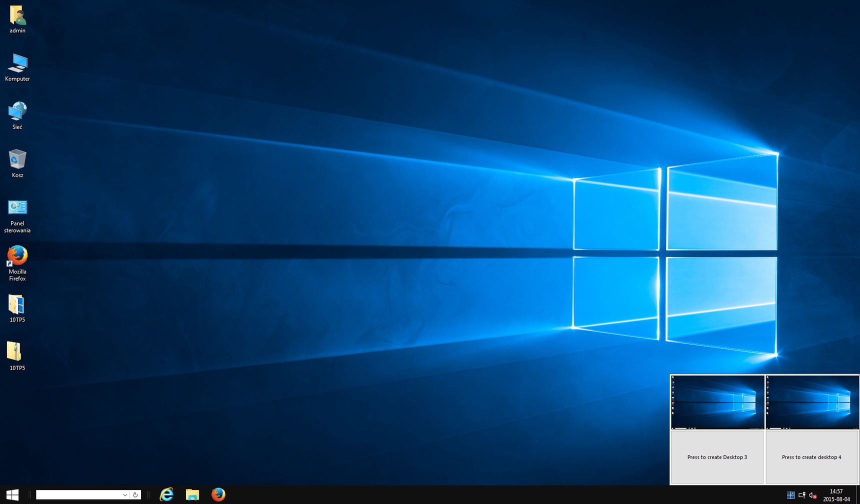
Task: Launch Firefox from the taskbar
Action: point(218,494)
